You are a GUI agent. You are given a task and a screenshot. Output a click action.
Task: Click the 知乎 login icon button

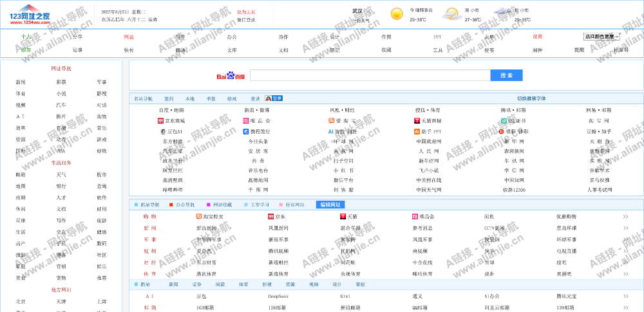(274, 98)
